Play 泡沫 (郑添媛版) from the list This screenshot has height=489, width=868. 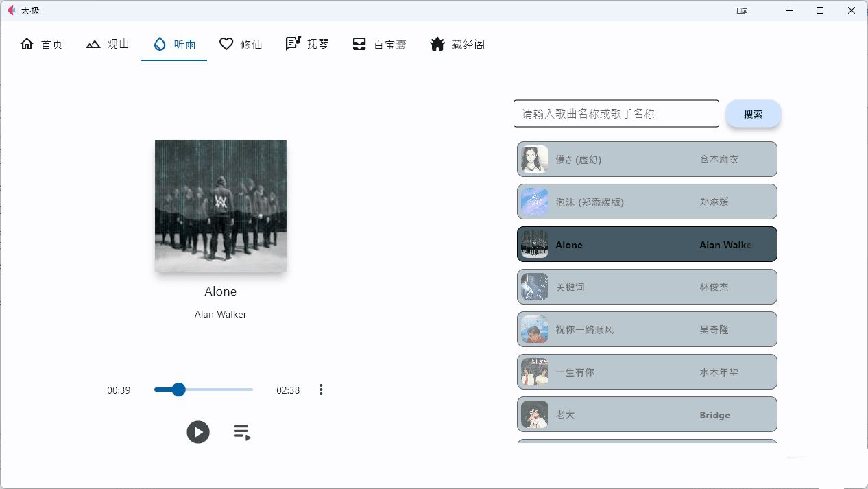coord(647,202)
